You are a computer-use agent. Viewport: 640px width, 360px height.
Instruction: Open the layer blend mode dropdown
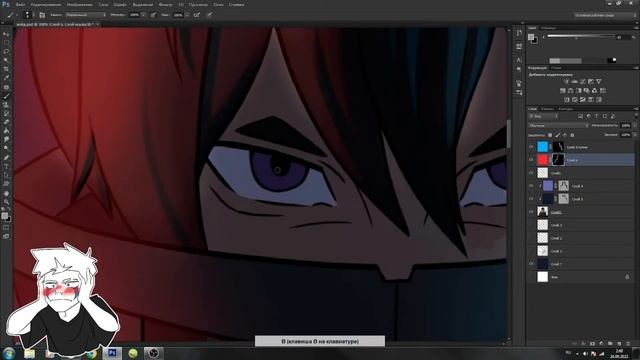click(x=558, y=125)
